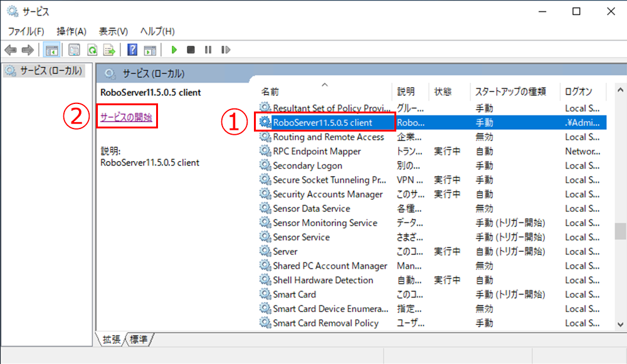Click 実行中 status of RPC Endpoint Mapper
627x364 pixels.
pos(447,152)
